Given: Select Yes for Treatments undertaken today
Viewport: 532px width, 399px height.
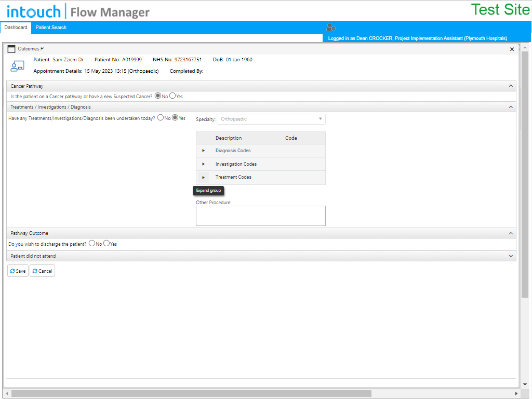Looking at the screenshot, I should 175,118.
